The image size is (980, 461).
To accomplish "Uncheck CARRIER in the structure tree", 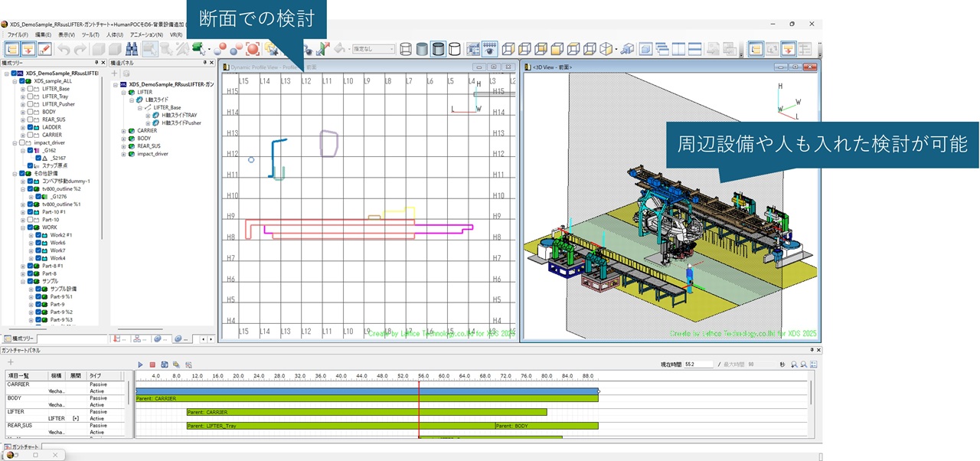I will [31, 135].
